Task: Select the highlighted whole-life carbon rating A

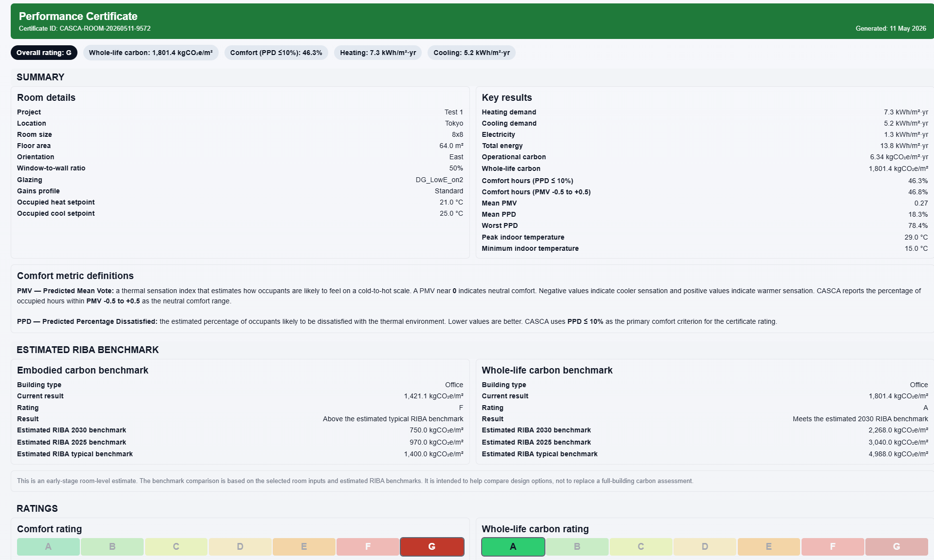Action: click(513, 546)
